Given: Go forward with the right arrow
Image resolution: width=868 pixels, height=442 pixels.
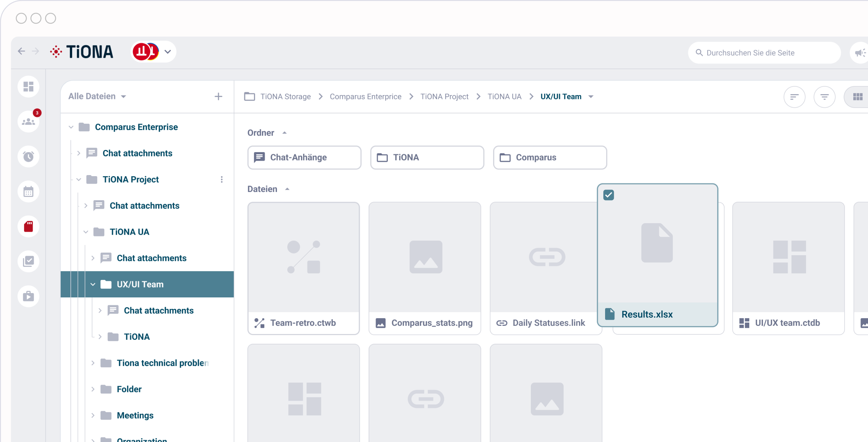Looking at the screenshot, I should click(x=35, y=51).
